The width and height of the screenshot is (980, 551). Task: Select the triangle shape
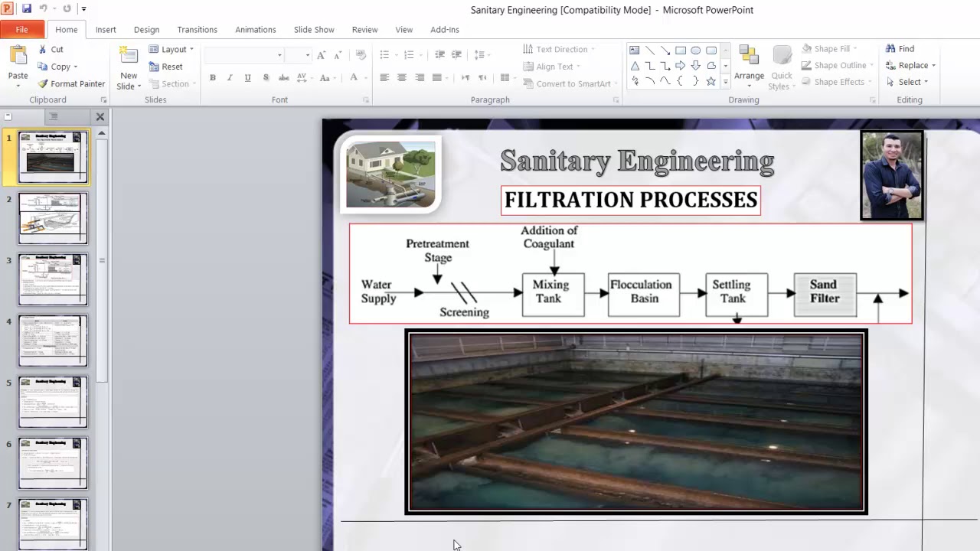[x=635, y=66]
